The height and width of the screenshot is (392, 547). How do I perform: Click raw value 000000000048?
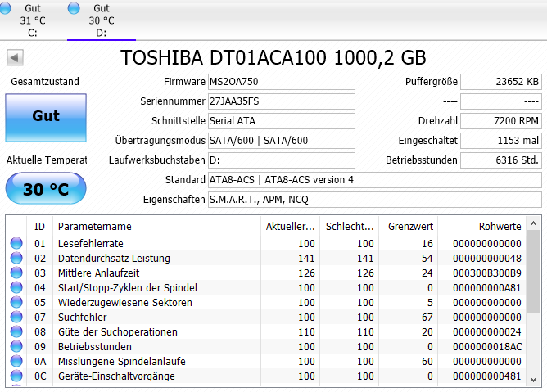coord(487,258)
